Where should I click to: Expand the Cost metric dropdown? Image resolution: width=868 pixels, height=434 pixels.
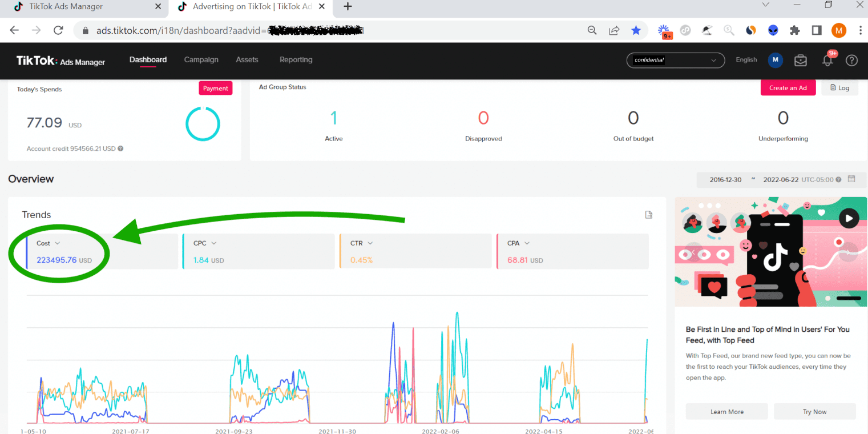pyautogui.click(x=58, y=243)
